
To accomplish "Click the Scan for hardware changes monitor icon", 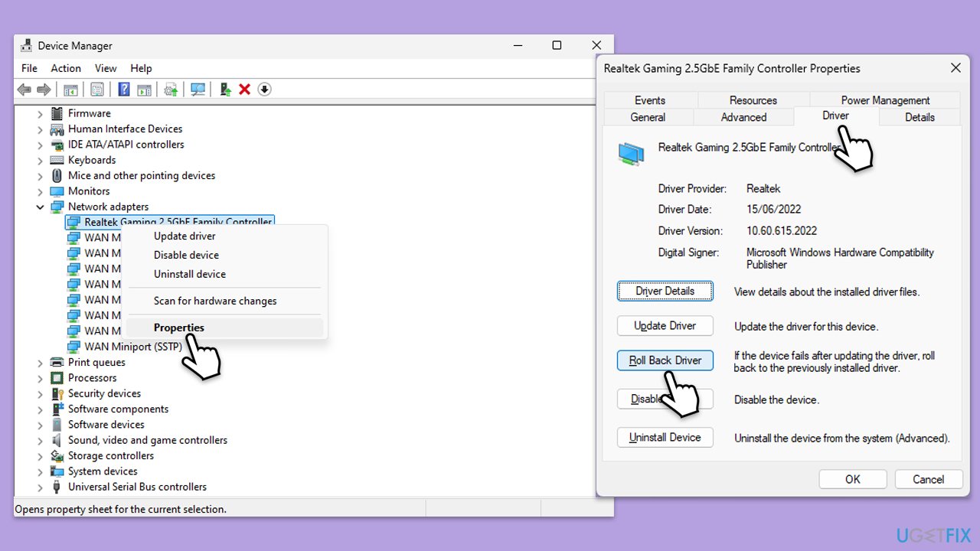I will [x=198, y=90].
